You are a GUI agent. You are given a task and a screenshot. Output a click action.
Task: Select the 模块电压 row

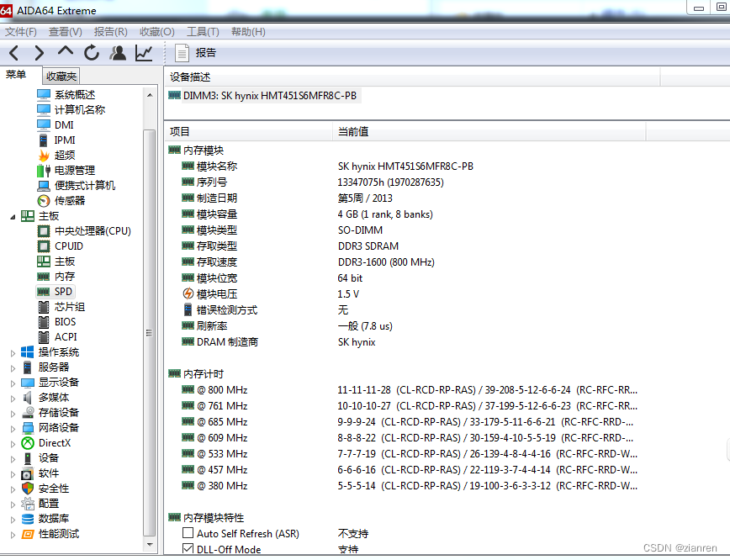[405, 293]
